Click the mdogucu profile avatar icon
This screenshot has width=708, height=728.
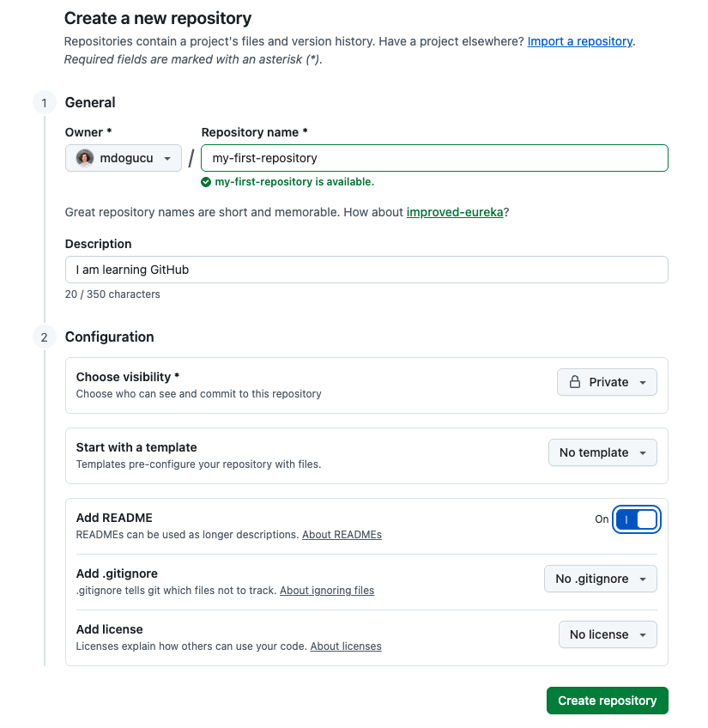coord(83,158)
